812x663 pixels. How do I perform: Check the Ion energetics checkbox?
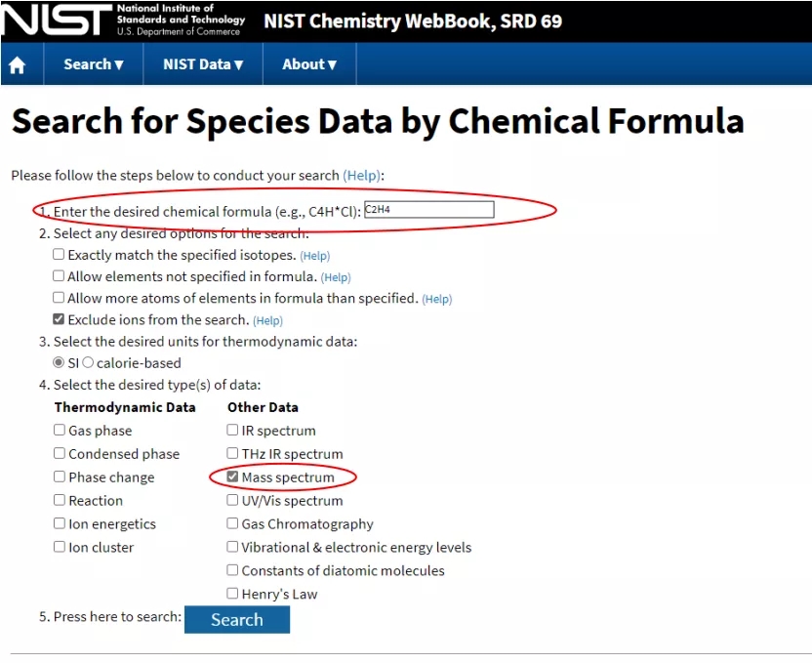[x=61, y=524]
